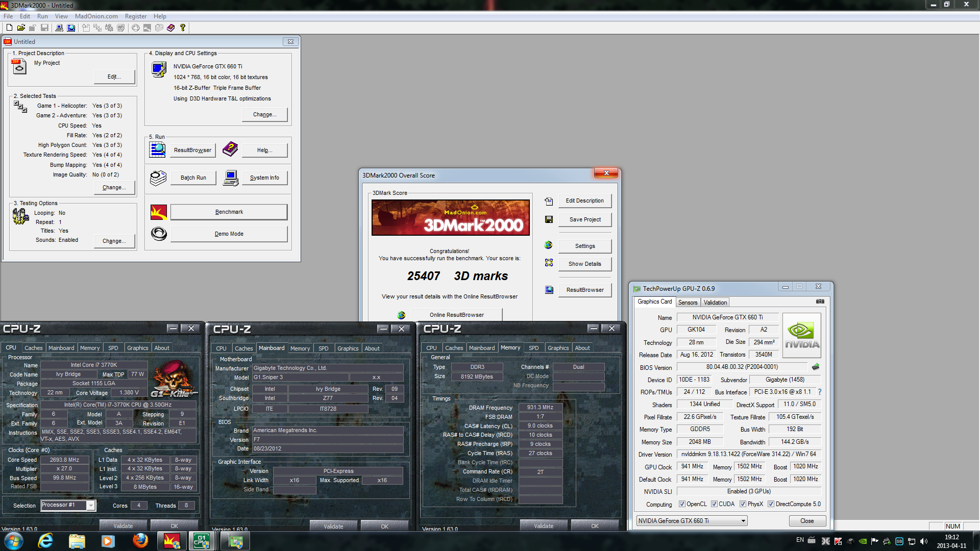Viewport: 980px width, 551px height.
Task: Click the Open project folder toolbar icon
Action: click(x=21, y=28)
